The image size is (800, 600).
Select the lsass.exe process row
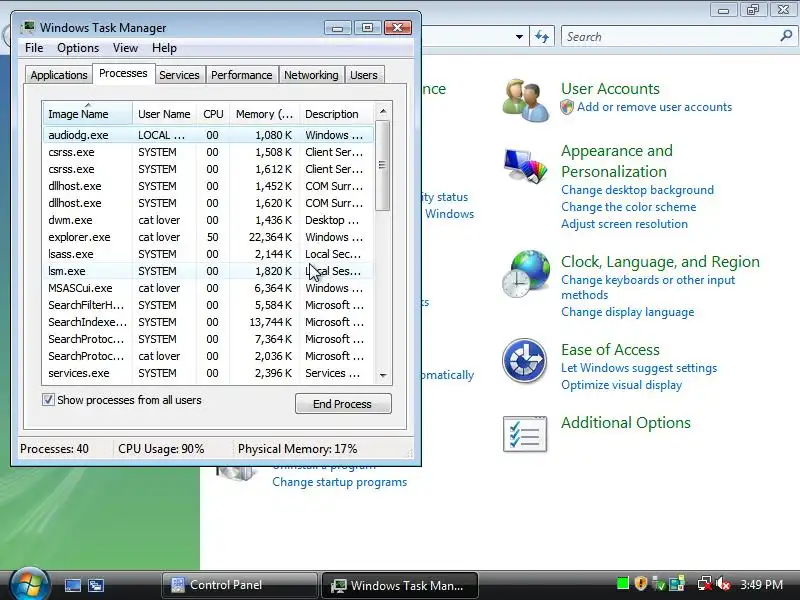pyautogui.click(x=208, y=254)
